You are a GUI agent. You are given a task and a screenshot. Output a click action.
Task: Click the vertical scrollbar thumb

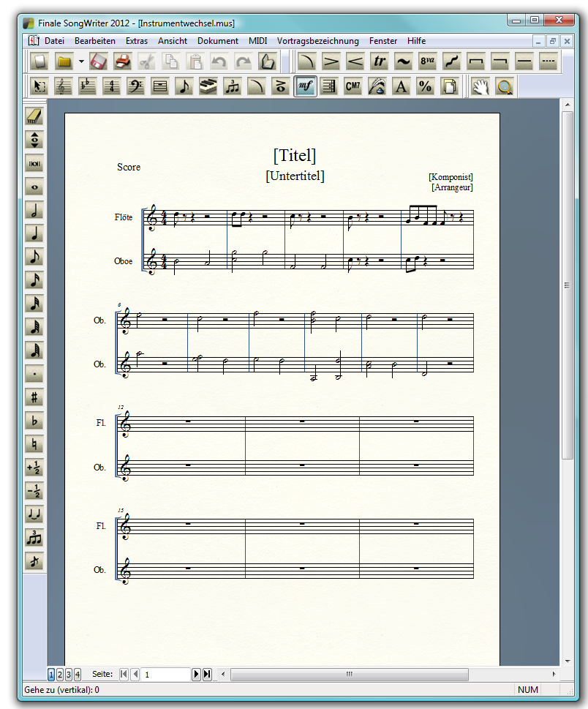pyautogui.click(x=568, y=285)
